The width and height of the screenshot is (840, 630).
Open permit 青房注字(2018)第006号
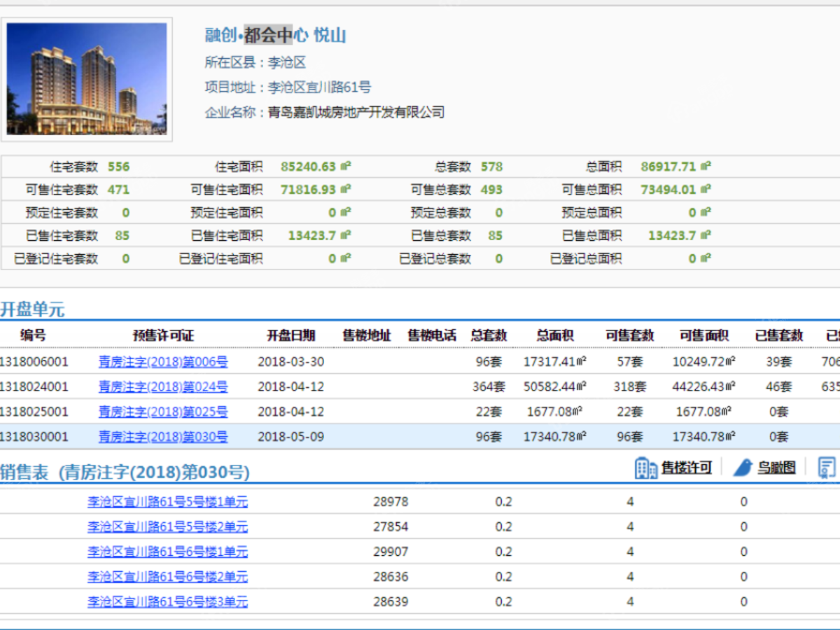tap(163, 363)
